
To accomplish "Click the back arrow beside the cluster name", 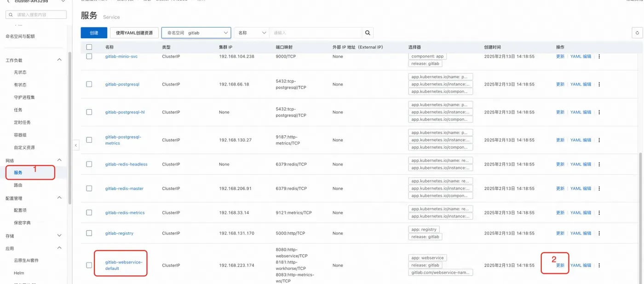I will coord(8,1).
